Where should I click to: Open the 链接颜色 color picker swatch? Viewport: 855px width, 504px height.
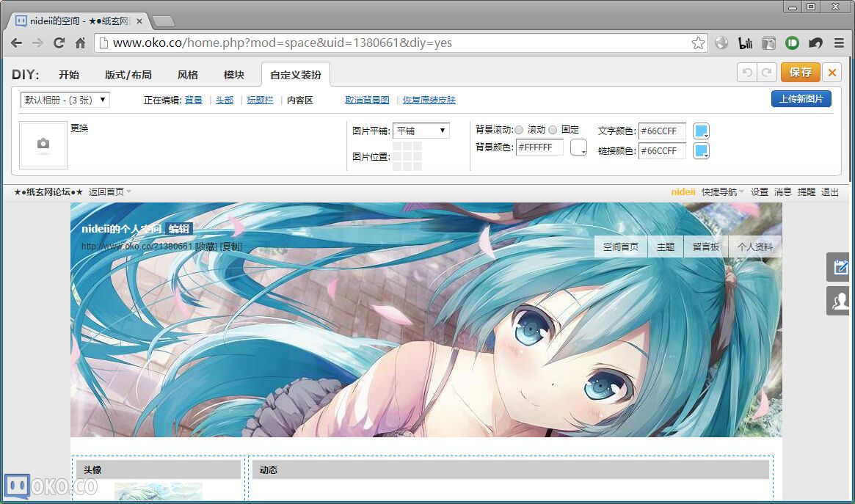pyautogui.click(x=701, y=151)
